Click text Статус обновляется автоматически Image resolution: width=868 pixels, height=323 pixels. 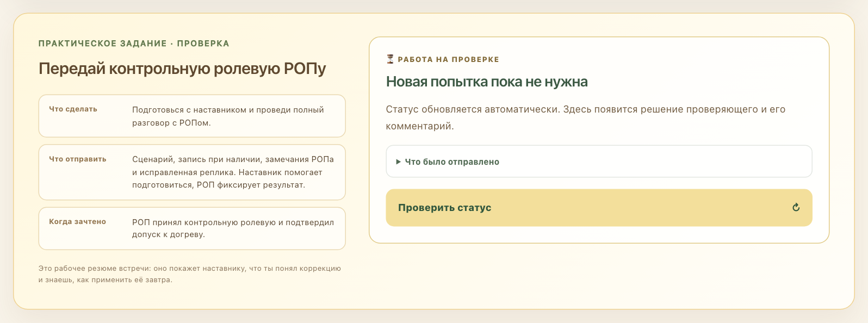[472, 109]
